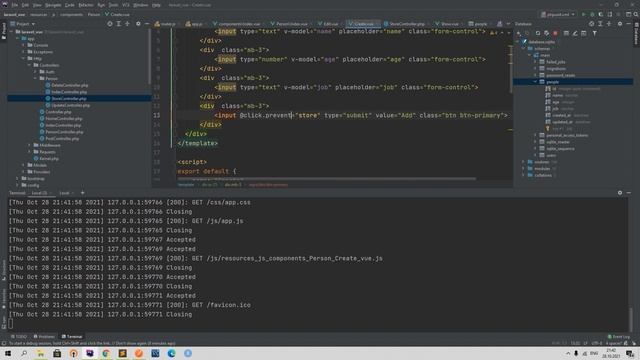640x360 pixels.
Task: Open the Project view dropdown
Action: tap(22, 24)
